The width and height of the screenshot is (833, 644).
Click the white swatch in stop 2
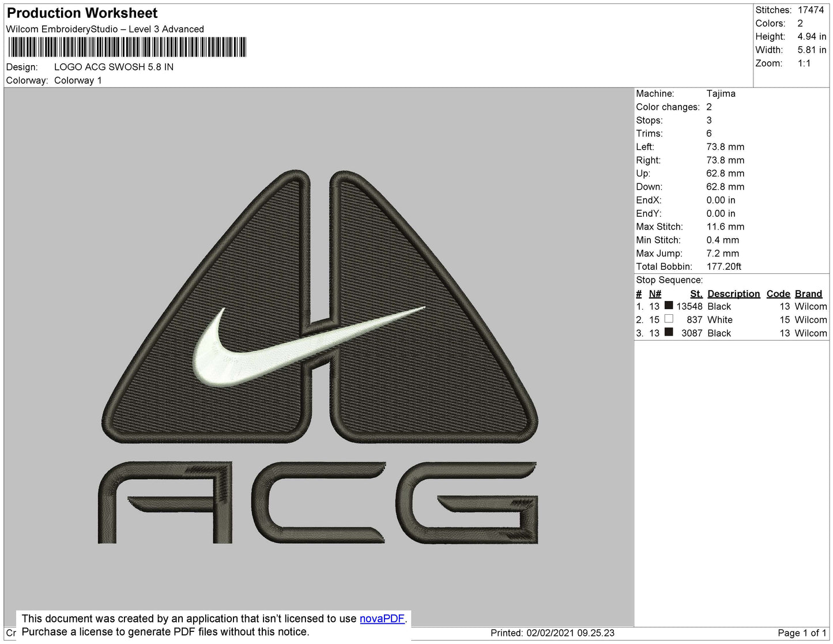pos(669,319)
